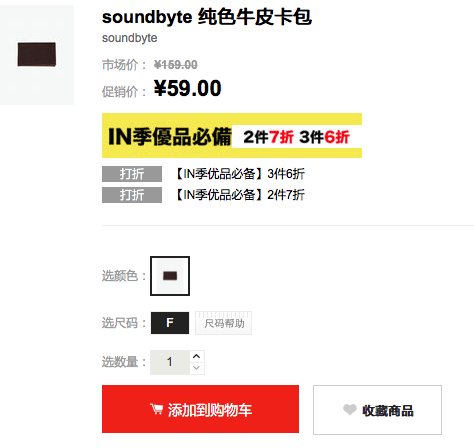Click the ¥59.00 promotional price
Screen dimensions: 474x448
tap(187, 88)
